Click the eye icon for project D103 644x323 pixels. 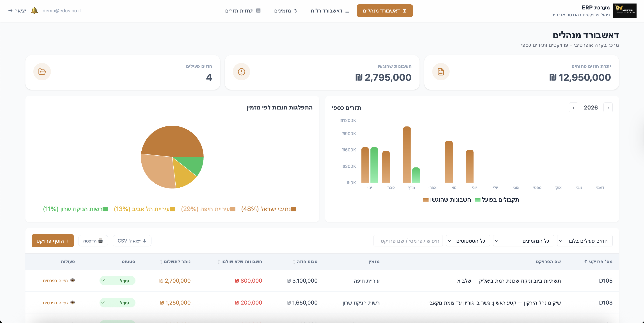[x=73, y=302]
